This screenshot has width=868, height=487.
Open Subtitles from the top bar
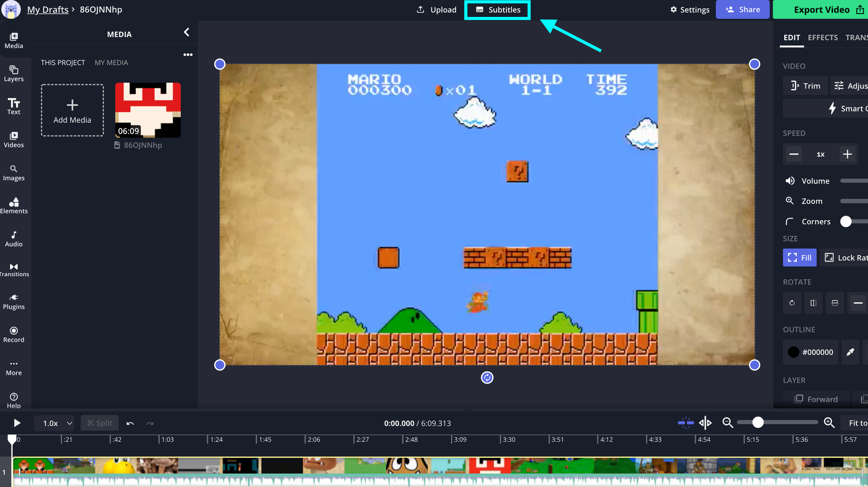pos(497,10)
